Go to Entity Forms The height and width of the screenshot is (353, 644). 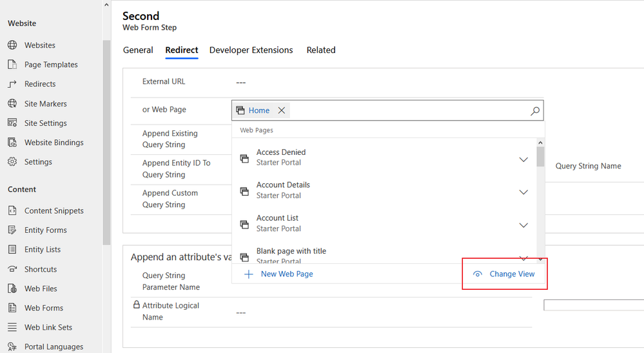45,230
